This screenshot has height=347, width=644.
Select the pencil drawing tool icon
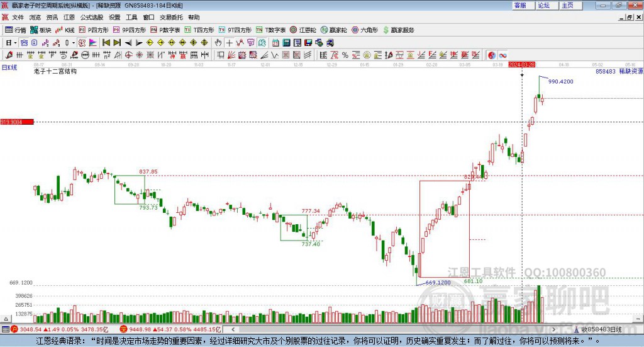[x=9, y=55]
